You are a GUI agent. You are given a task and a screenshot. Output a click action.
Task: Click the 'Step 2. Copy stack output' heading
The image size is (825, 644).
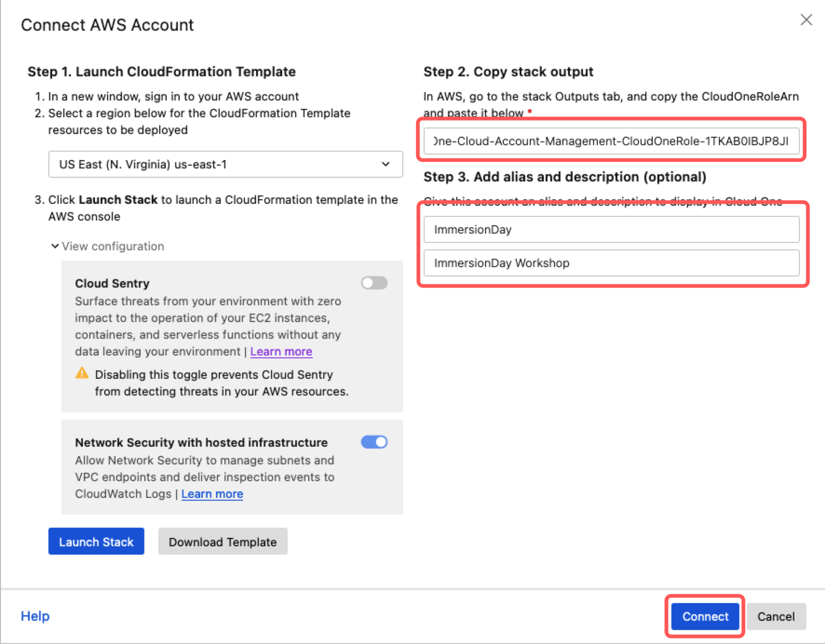(508, 72)
